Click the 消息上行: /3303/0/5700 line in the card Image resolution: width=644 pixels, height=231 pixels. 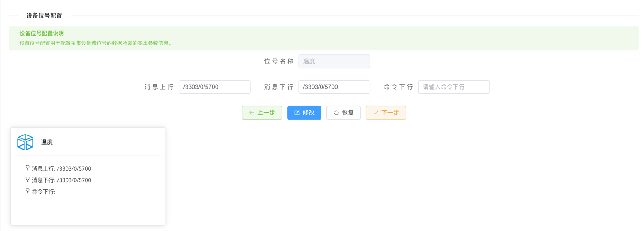(61, 169)
